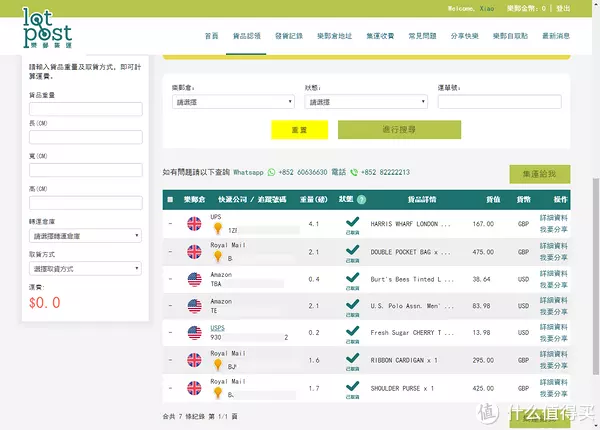Open the 集運收費 menu item
600x430 pixels.
pos(380,36)
